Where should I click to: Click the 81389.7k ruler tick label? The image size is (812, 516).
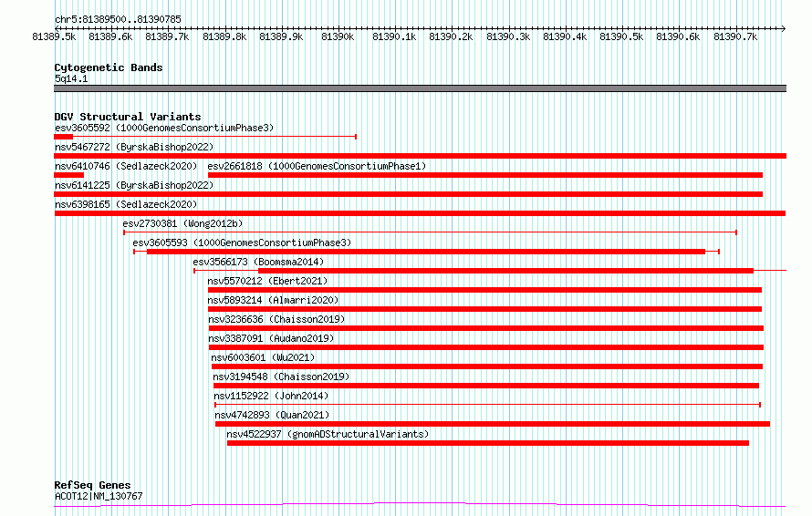(167, 36)
